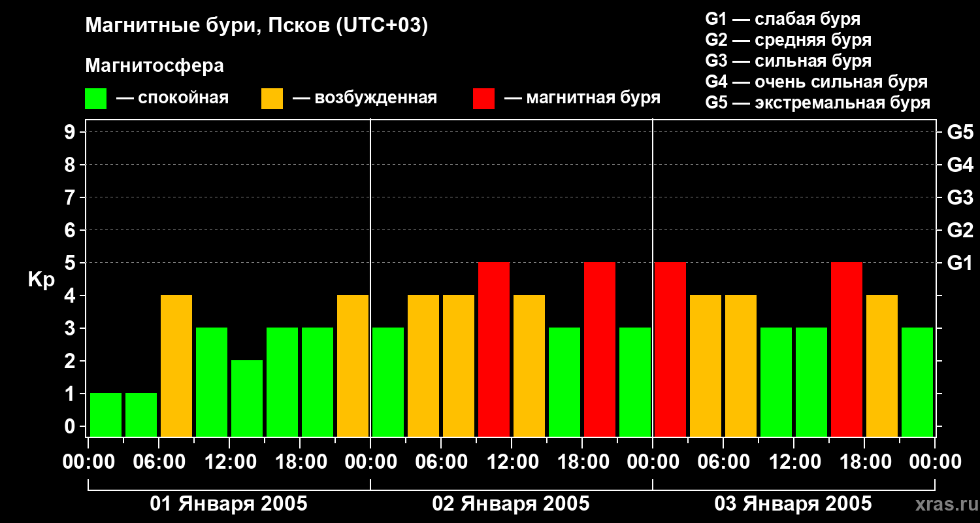
Task: Click the first red bar on 02 Января
Action: point(494,348)
